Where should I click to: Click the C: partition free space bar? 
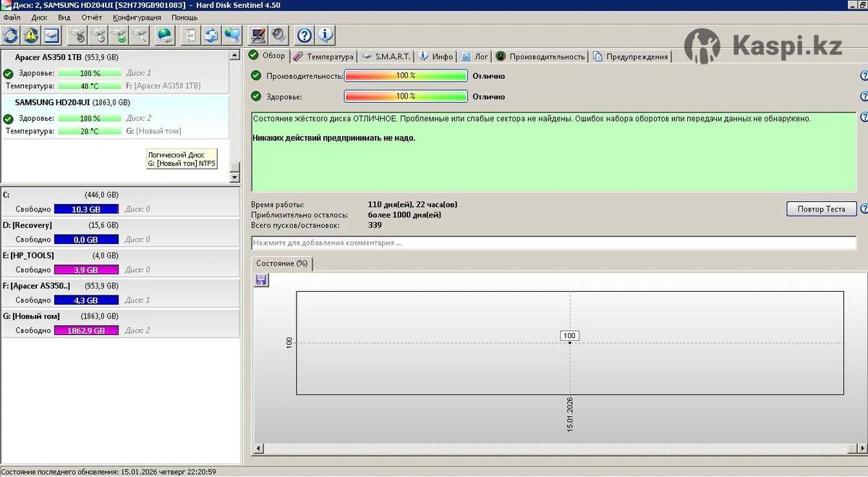pos(85,209)
